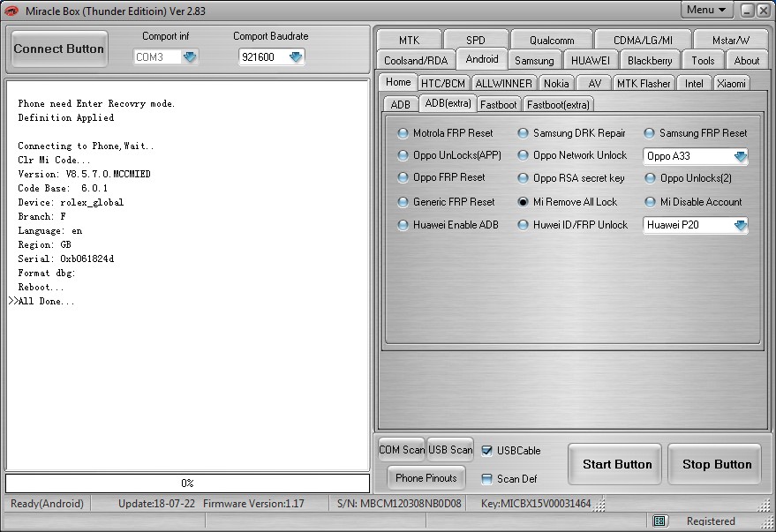Image resolution: width=776 pixels, height=532 pixels.
Task: Switch to the Fastboot(extra) tab
Action: point(558,104)
